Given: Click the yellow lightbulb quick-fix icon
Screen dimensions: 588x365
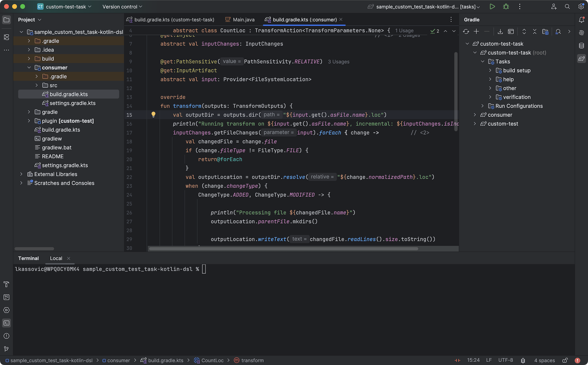Looking at the screenshot, I should pos(153,115).
